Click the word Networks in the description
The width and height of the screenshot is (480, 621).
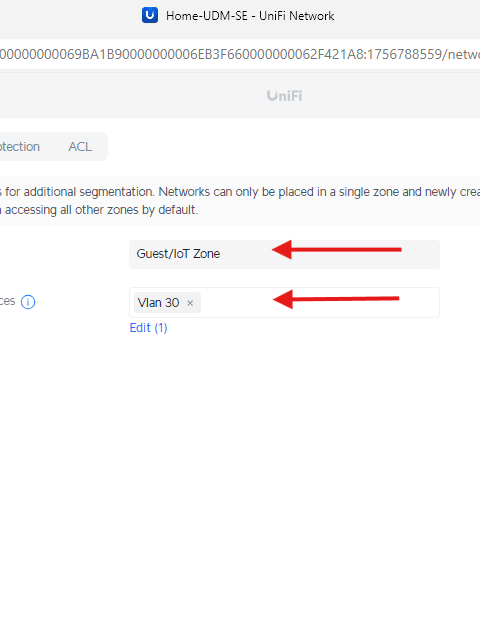pyautogui.click(x=184, y=192)
